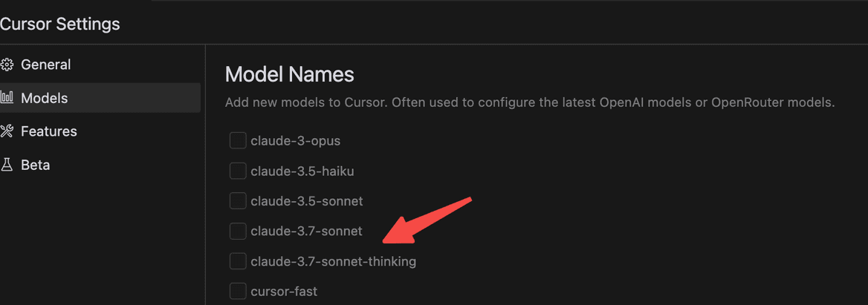Switch to the Features section
Screen dimensions: 868x305
[x=100, y=131]
